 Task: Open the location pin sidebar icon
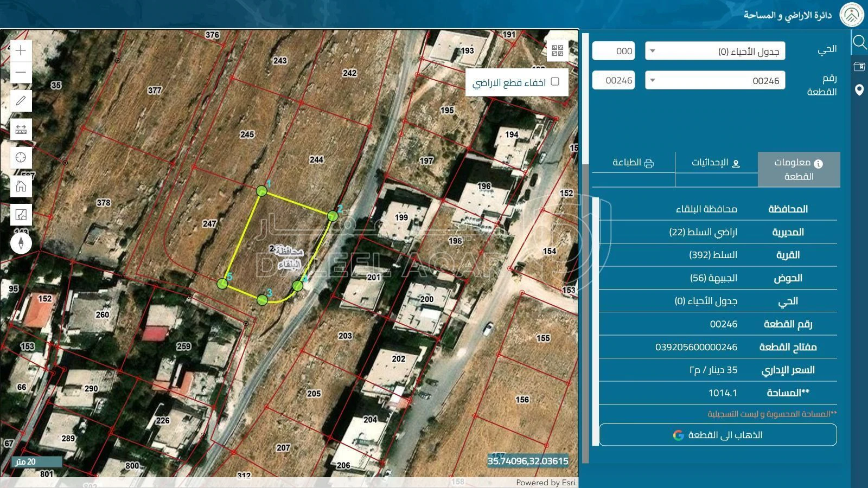tap(859, 90)
